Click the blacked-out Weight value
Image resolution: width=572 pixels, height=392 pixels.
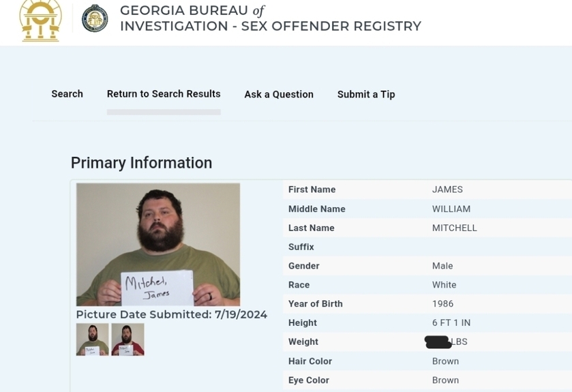click(x=438, y=342)
